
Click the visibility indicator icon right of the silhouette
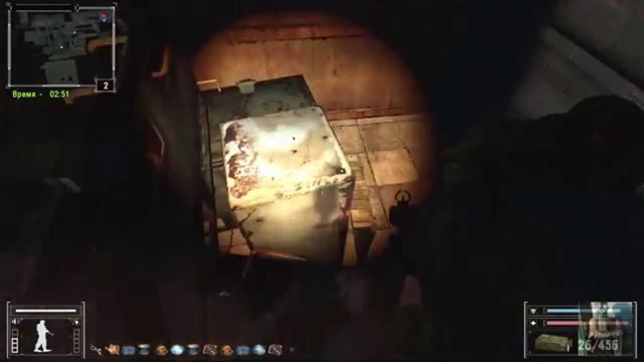tap(76, 322)
